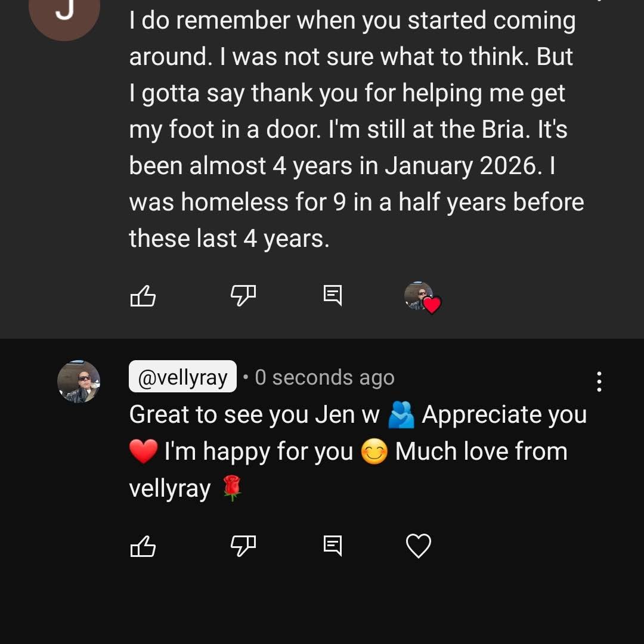This screenshot has height=644, width=644.
Task: Give a heart to vellyray's reply
Action: (x=418, y=546)
